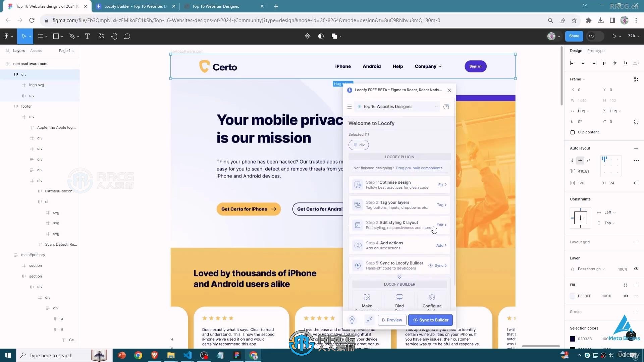Switch to the Layers tab
This screenshot has width=644, height=362.
pyautogui.click(x=19, y=51)
